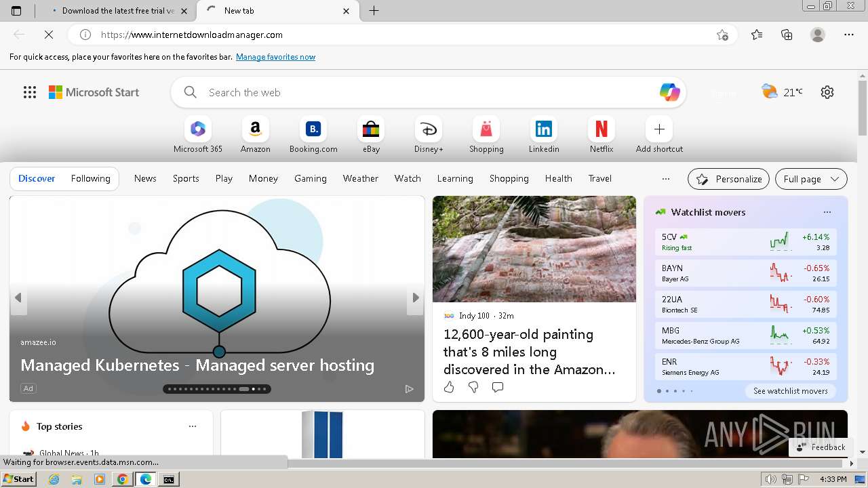
Task: Open File Explorer from the taskbar
Action: point(77,479)
